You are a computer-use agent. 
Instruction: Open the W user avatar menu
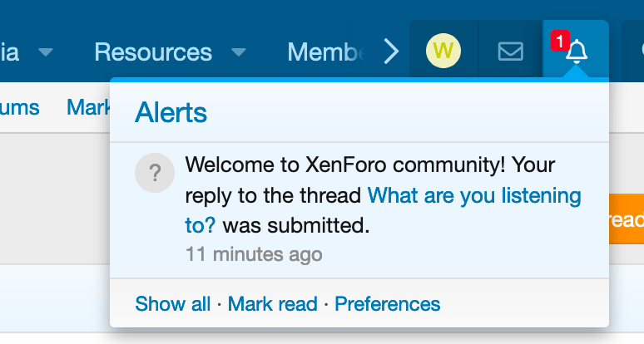(x=443, y=52)
